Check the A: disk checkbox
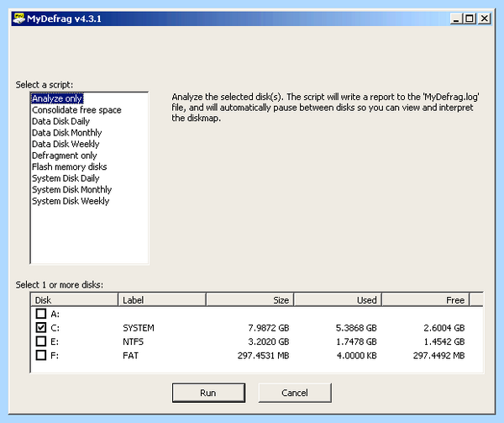 pos(41,314)
